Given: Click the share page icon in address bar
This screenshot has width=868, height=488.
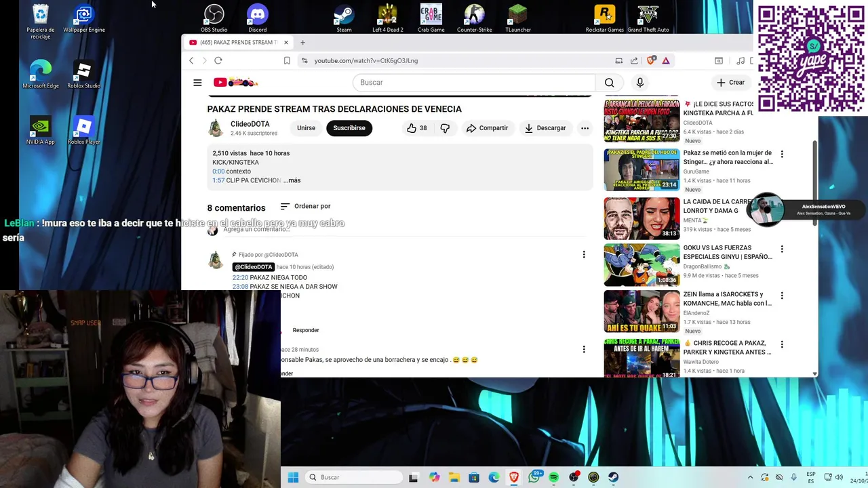Looking at the screenshot, I should pyautogui.click(x=634, y=60).
